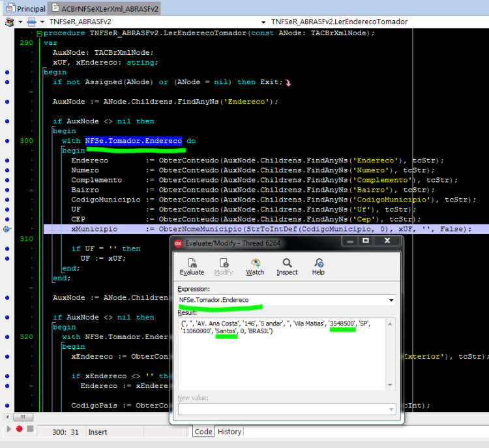Viewport: 489px width, 448px height.
Task: Minimize the Evaluate/Modify dialog
Action: (350, 241)
